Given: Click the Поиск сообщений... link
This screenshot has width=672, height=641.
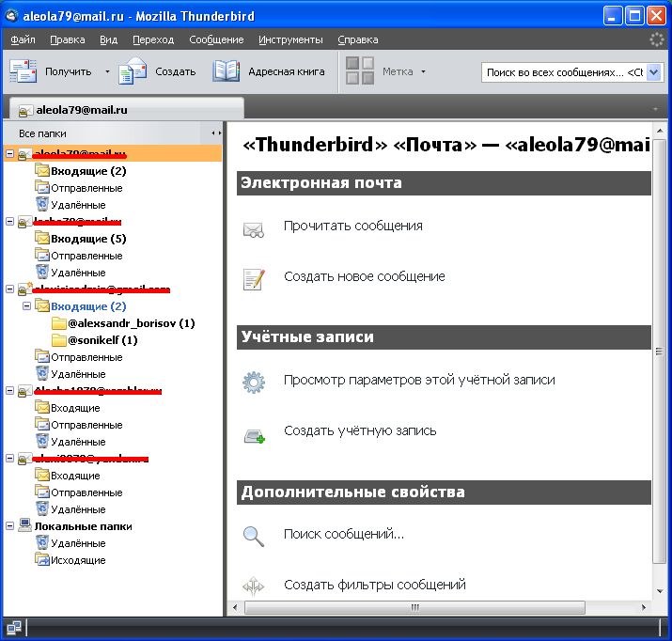Looking at the screenshot, I should [x=344, y=534].
